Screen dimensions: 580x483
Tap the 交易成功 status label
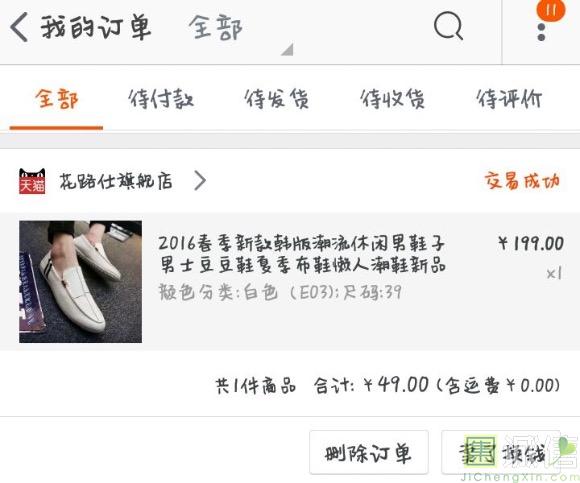tap(522, 181)
